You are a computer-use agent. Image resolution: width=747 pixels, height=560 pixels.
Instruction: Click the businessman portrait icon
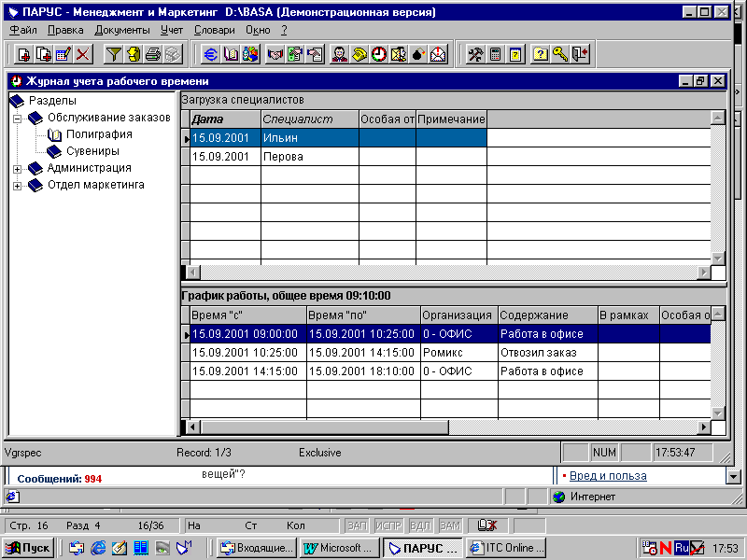point(339,54)
